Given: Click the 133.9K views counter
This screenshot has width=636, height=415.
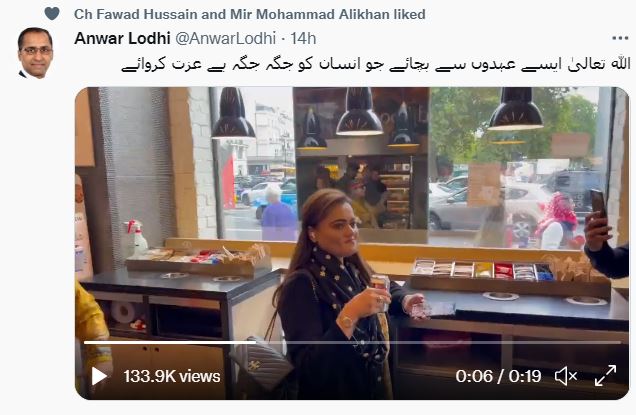Looking at the screenshot, I should tap(172, 376).
